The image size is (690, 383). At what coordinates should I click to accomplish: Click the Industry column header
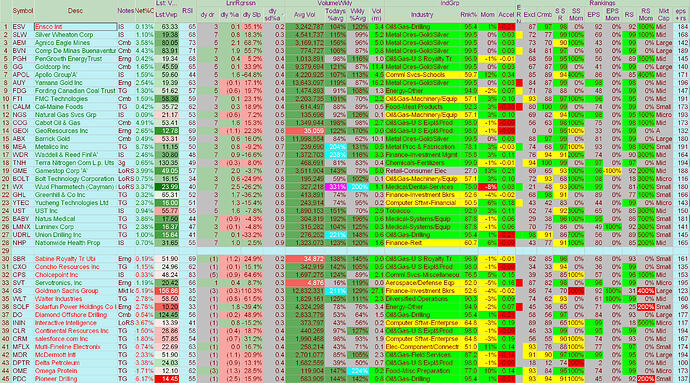pyautogui.click(x=422, y=15)
